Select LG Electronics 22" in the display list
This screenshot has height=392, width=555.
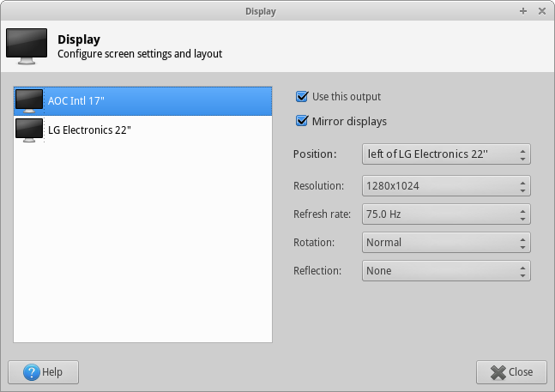point(142,130)
